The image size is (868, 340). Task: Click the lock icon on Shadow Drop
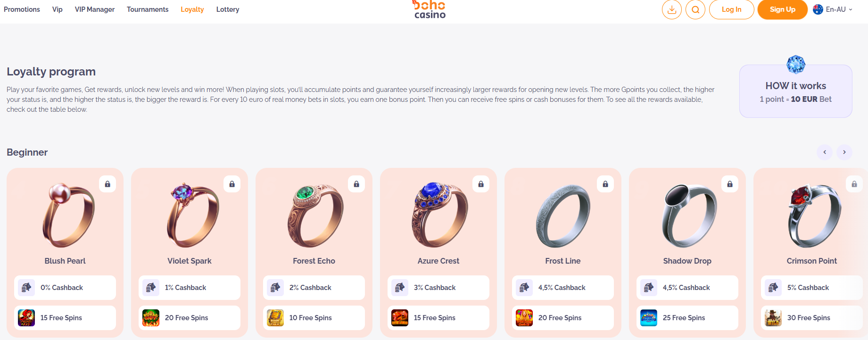click(x=730, y=184)
